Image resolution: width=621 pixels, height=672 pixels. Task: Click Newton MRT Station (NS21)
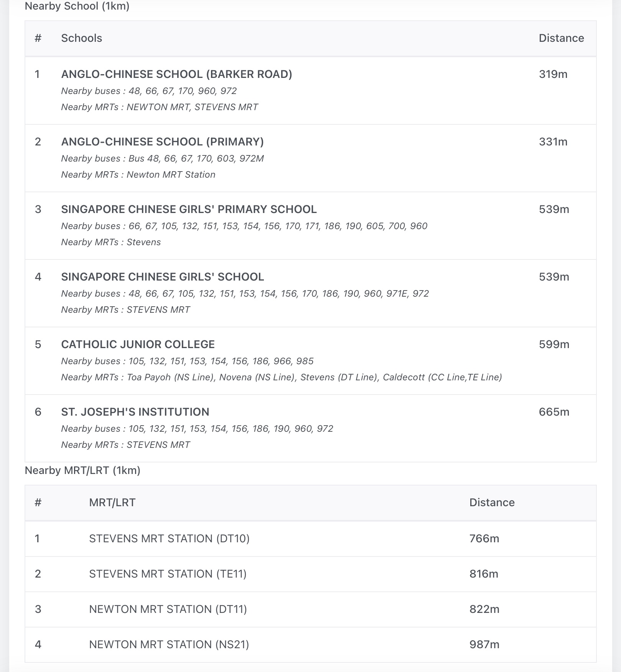[169, 644]
